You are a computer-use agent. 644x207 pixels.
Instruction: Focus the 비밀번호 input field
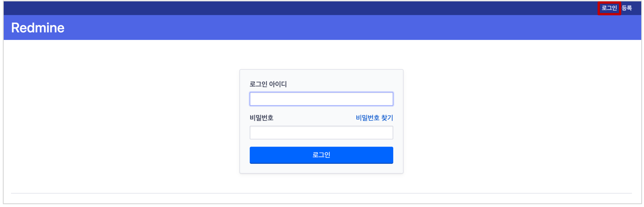point(321,133)
